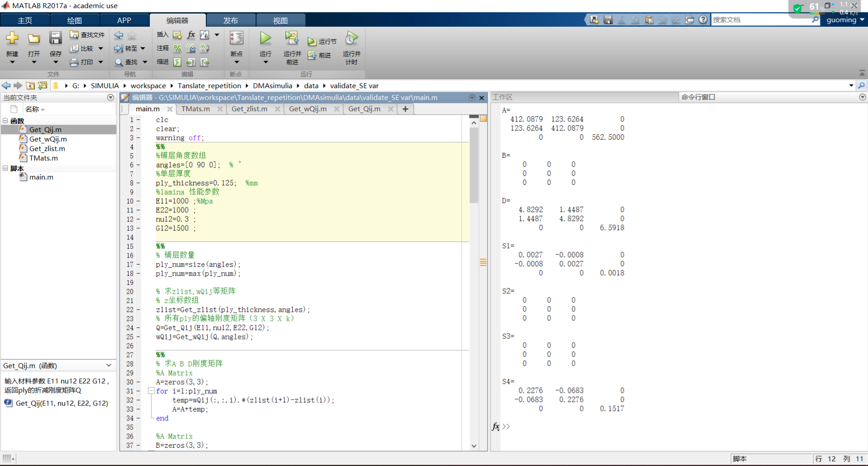The image size is (868, 466).
Task: Click Run Section (运行节) button
Action: tap(322, 42)
